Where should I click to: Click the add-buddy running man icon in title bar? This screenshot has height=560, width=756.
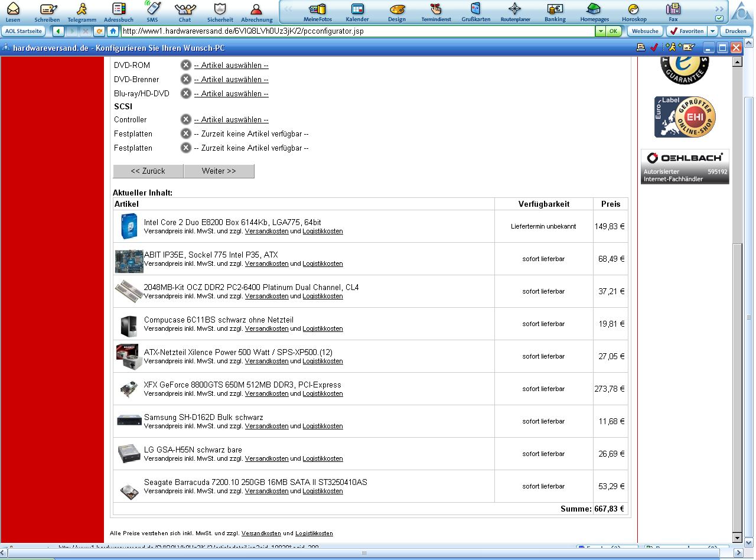pyautogui.click(x=670, y=48)
